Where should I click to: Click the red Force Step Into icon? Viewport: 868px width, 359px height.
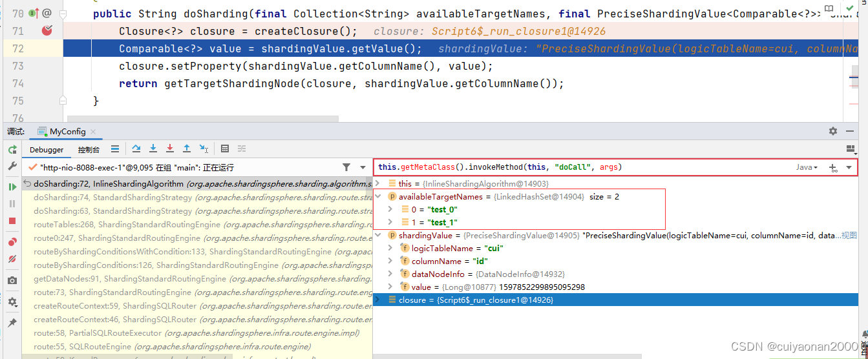170,149
